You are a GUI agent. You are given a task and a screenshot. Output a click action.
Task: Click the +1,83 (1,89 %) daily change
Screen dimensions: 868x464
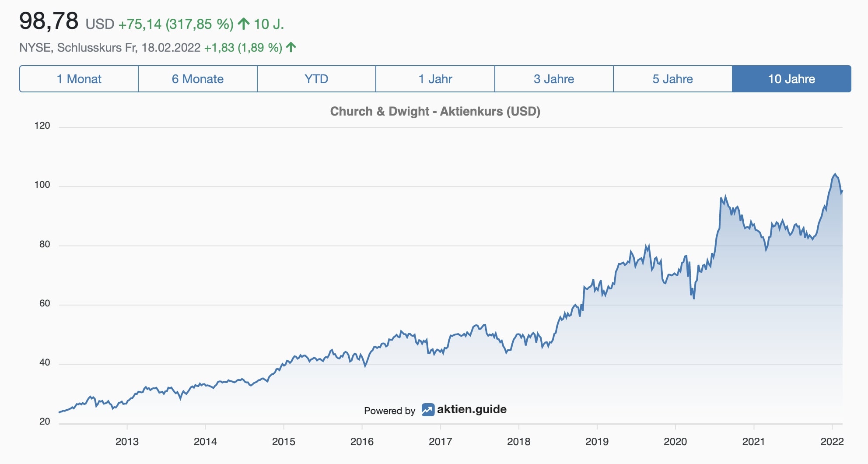click(243, 47)
